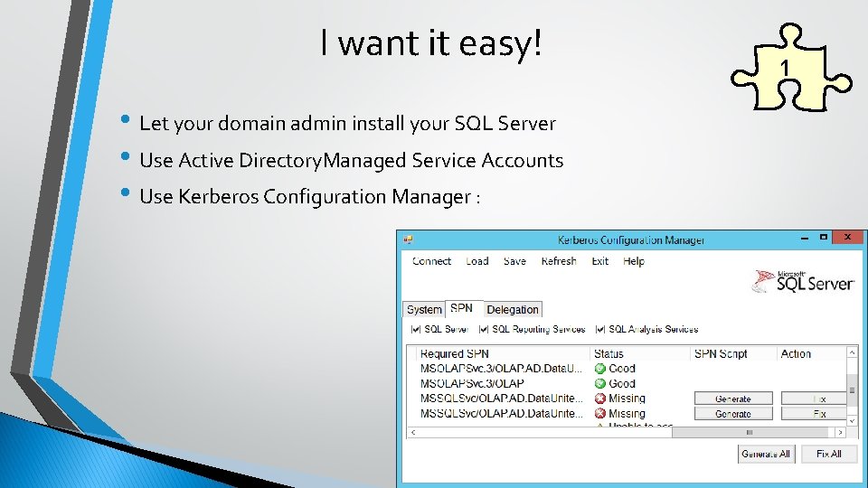Click the Fix All button
The image size is (868, 488).
point(829,454)
